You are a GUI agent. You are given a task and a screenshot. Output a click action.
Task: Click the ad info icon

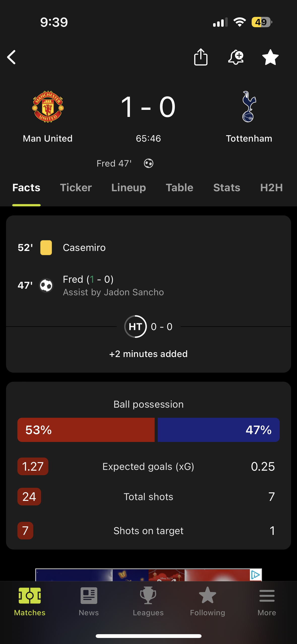click(255, 575)
